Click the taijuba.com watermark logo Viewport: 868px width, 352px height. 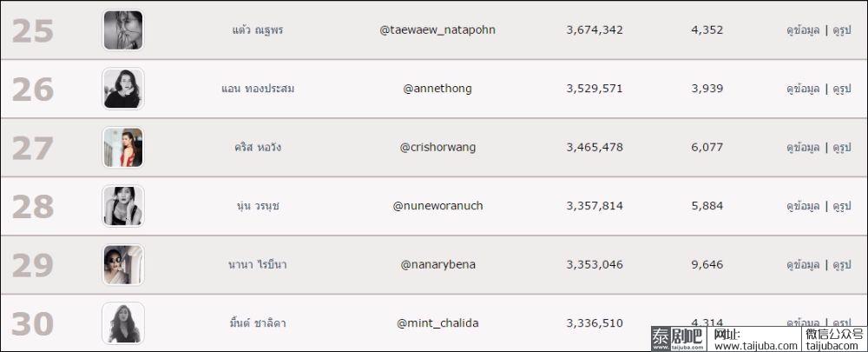click(679, 339)
